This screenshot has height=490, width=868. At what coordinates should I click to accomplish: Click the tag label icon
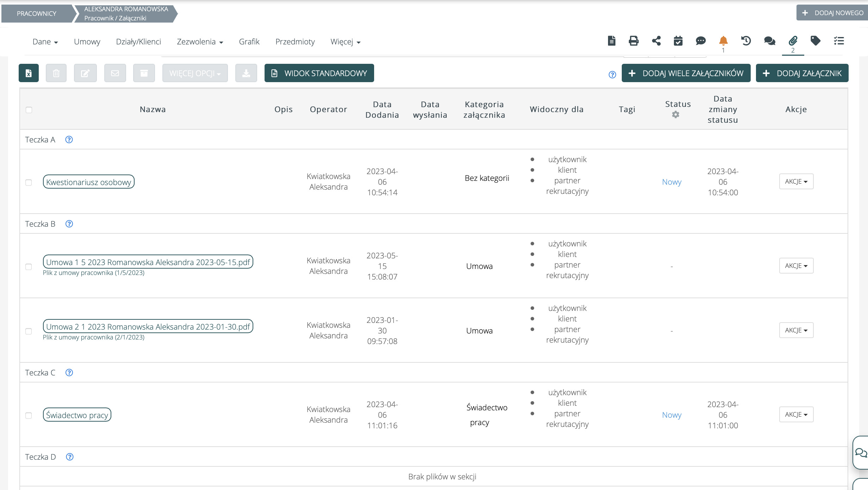[x=815, y=41]
